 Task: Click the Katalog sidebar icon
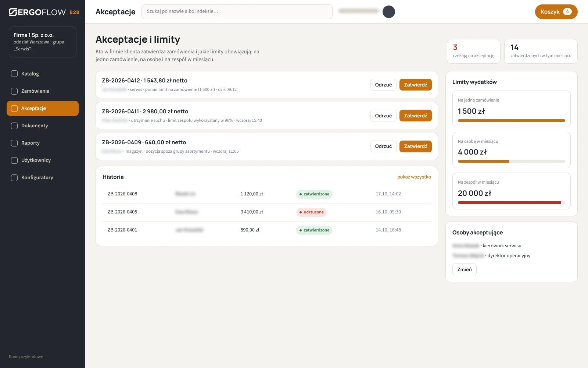click(14, 74)
